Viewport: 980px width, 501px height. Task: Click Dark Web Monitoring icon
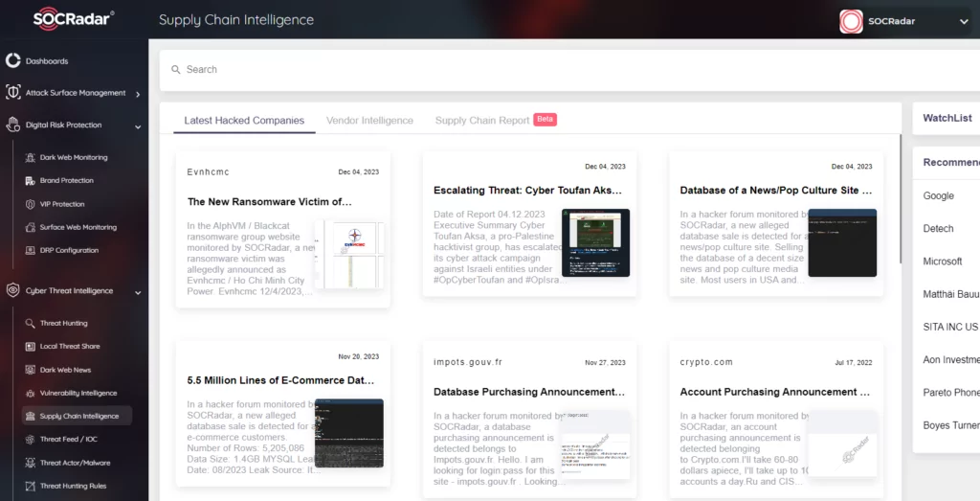point(30,158)
